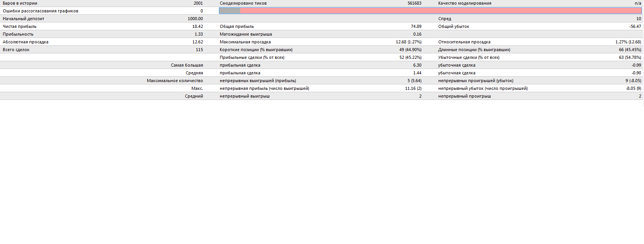Click long positions value 66 (45.45%)
The width and height of the screenshot is (644, 244).
(630, 50)
